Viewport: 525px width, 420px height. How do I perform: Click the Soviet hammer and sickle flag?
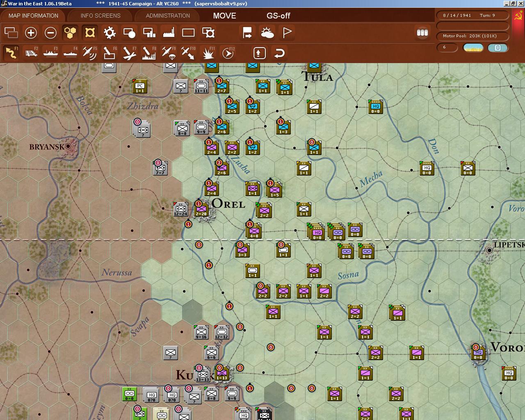pos(519,16)
